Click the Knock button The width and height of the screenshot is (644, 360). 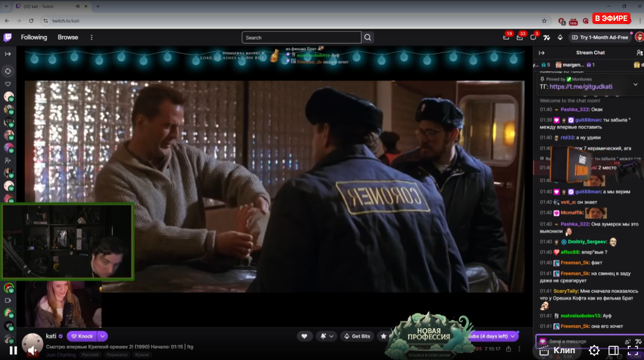point(82,336)
